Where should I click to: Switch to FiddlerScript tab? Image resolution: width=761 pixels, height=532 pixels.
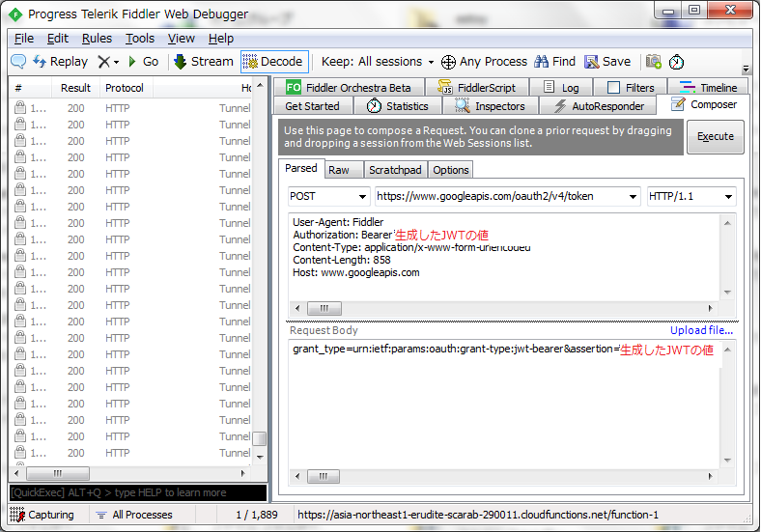pyautogui.click(x=477, y=87)
